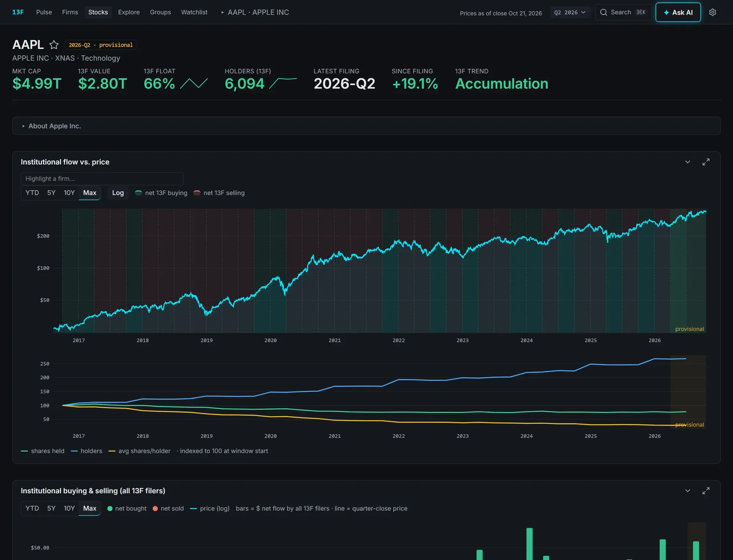
Task: Expand buying & selling chart to fullscreen
Action: [706, 490]
